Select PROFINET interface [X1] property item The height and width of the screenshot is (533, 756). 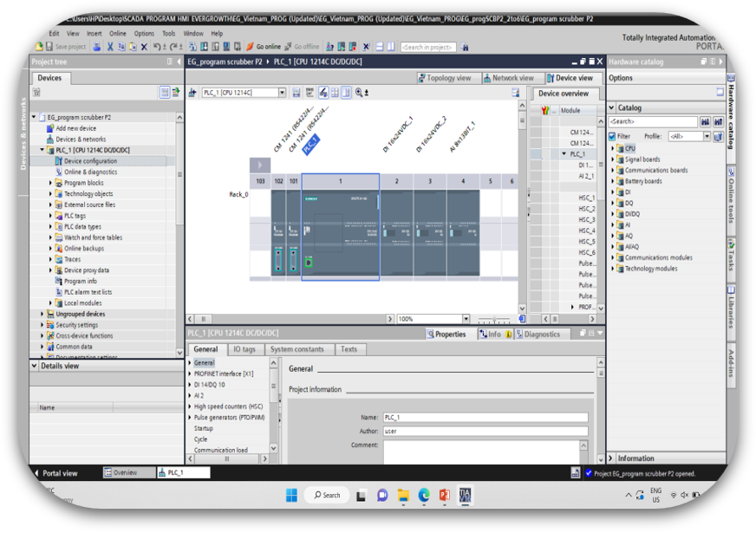point(223,374)
